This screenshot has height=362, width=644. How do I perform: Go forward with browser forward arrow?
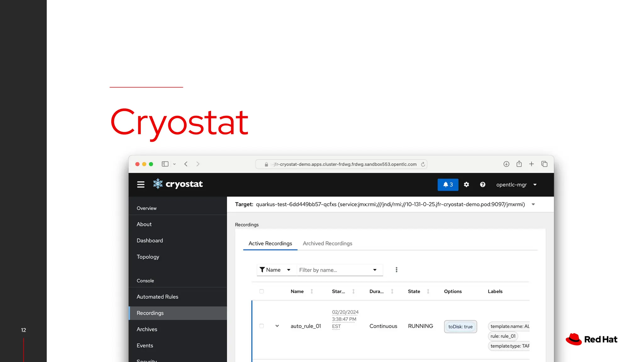coord(198,164)
